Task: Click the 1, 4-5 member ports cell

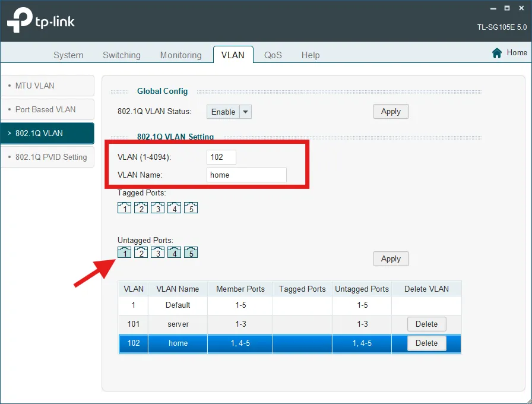Action: coord(240,343)
